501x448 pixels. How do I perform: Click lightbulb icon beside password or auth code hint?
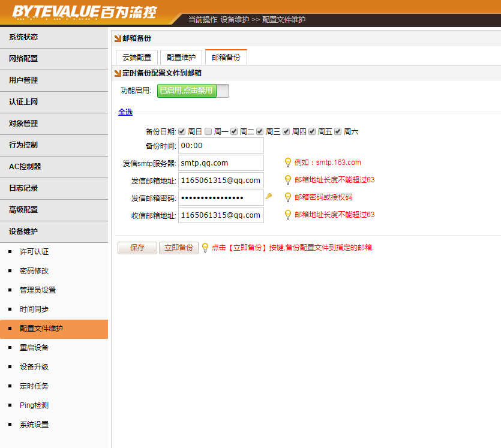coord(288,197)
